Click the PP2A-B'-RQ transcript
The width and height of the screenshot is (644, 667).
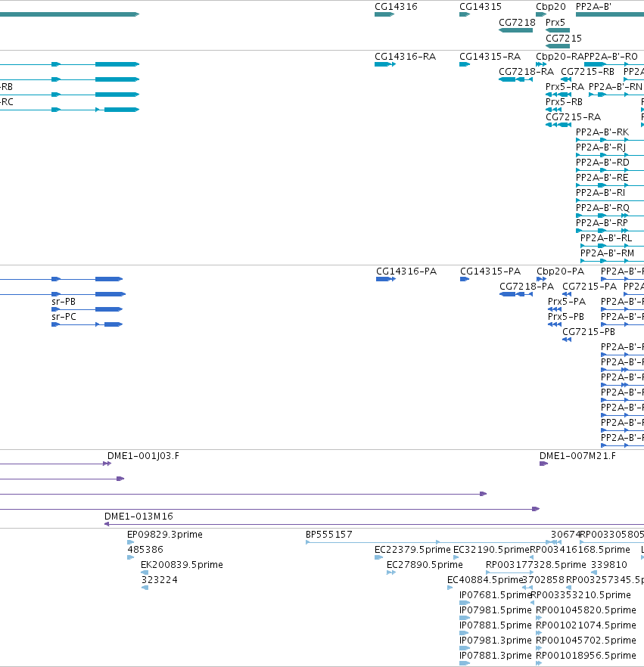point(609,216)
